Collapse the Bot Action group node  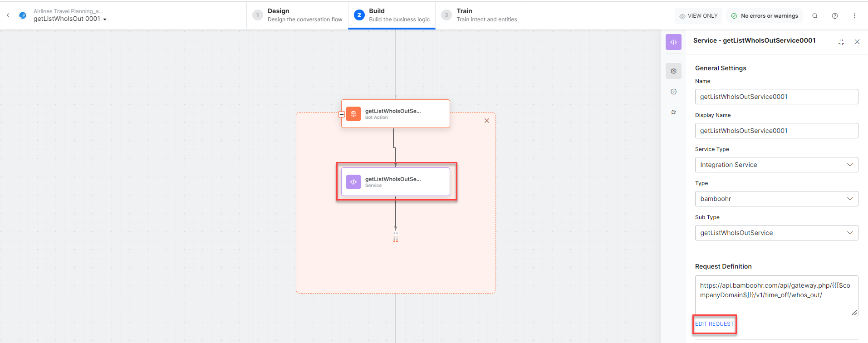(342, 114)
